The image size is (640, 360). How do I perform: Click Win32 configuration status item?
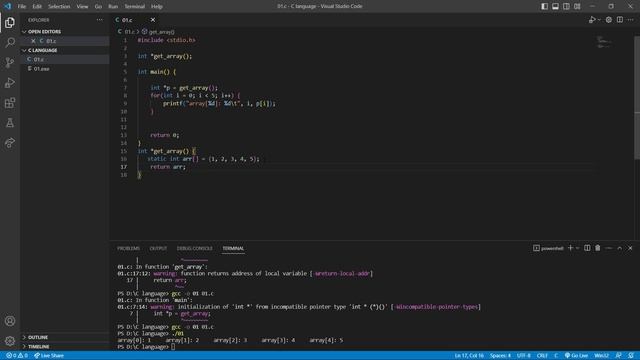602,356
